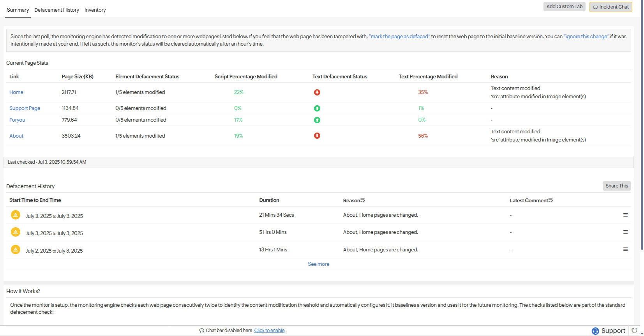Open the hamburger menu for 21 Mins 34 Secs row
Image resolution: width=644 pixels, height=336 pixels.
click(625, 215)
